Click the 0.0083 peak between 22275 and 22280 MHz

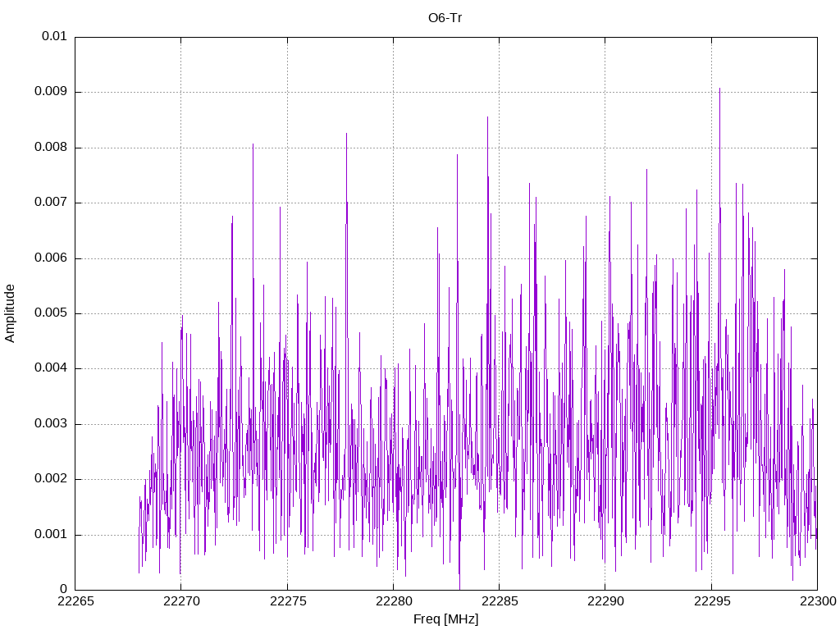(x=347, y=134)
